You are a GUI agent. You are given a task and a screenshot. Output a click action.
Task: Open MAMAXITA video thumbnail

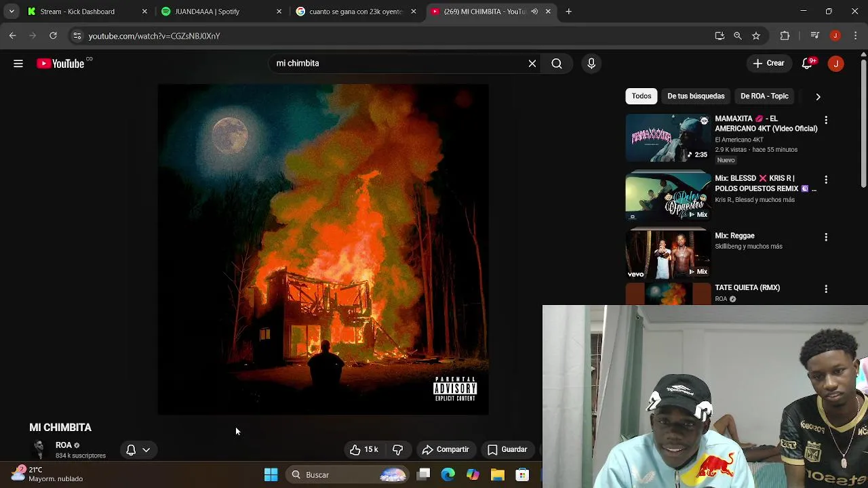coord(668,138)
